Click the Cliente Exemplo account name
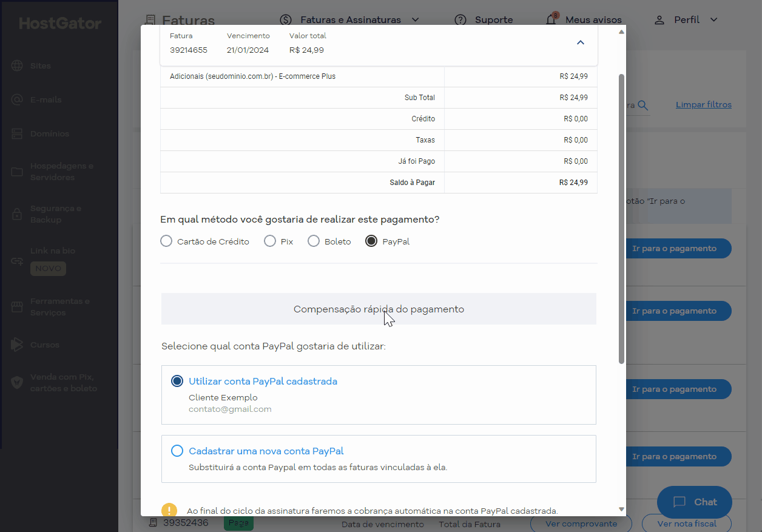The width and height of the screenshot is (762, 532). click(x=223, y=397)
